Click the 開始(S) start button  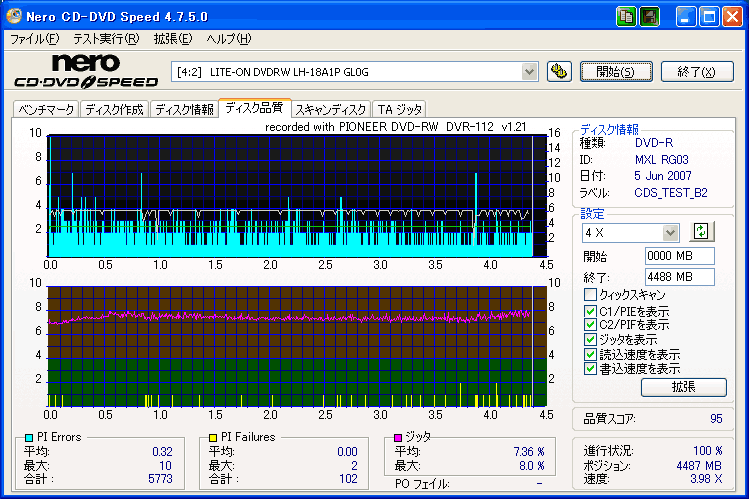(616, 72)
